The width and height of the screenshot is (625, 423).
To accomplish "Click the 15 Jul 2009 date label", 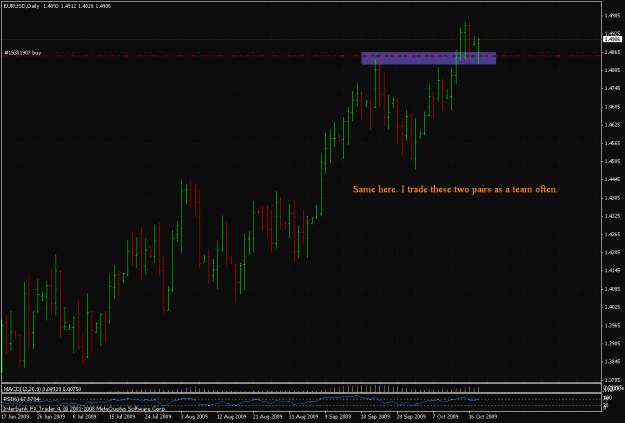I will [122, 417].
